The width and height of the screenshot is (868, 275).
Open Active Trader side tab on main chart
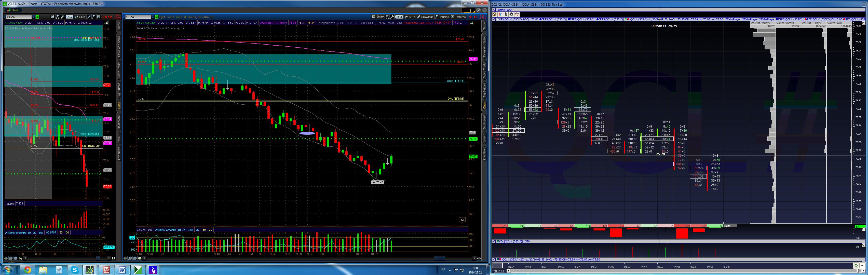[484, 70]
